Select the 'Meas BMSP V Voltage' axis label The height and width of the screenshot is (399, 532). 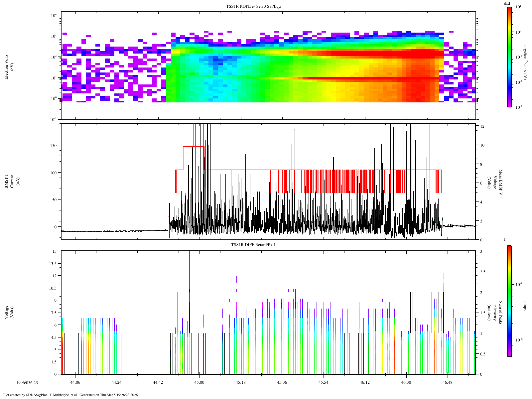click(x=495, y=182)
